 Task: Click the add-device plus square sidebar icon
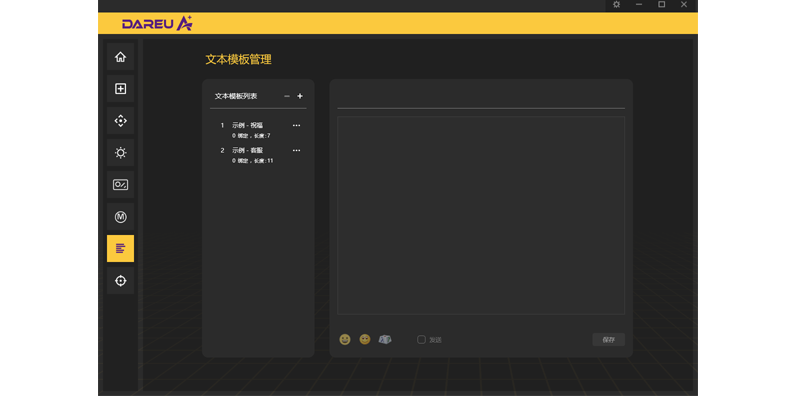point(120,88)
